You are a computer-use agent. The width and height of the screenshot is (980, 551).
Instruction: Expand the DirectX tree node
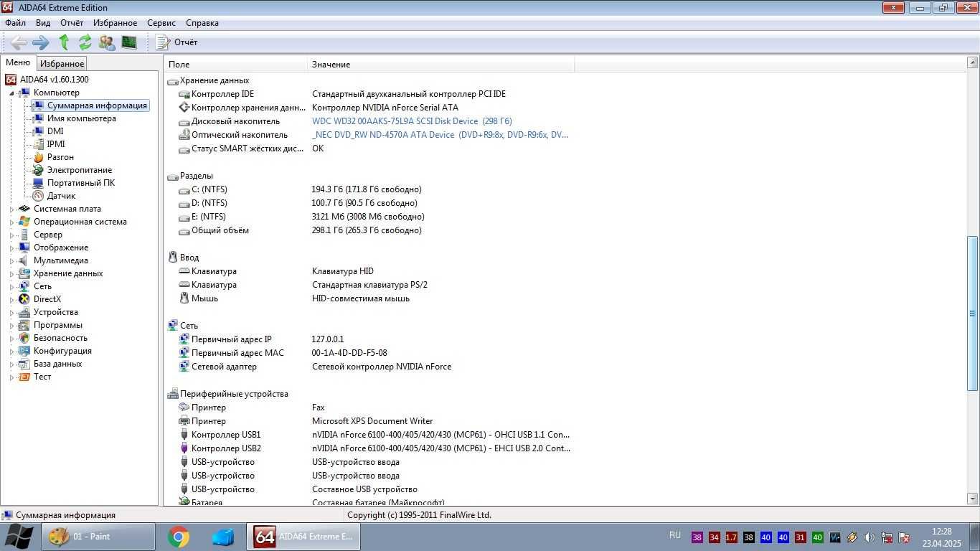point(11,300)
